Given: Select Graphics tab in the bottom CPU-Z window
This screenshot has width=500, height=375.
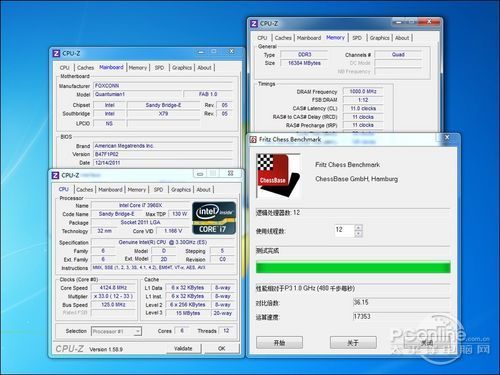Looking at the screenshot, I should coord(181,189).
